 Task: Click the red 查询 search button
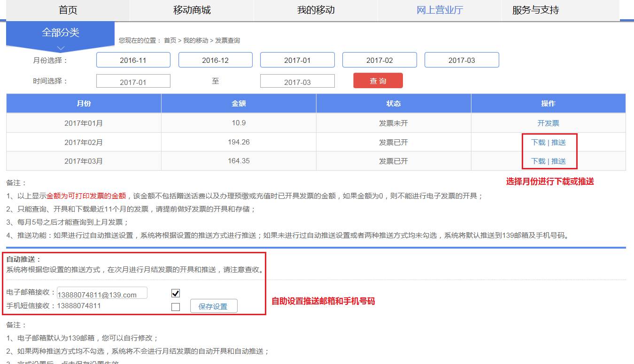378,80
